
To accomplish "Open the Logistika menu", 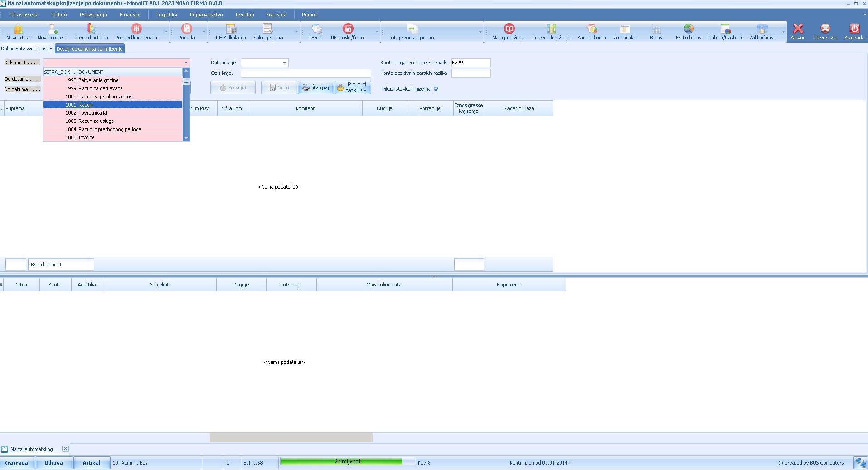I will click(x=167, y=15).
